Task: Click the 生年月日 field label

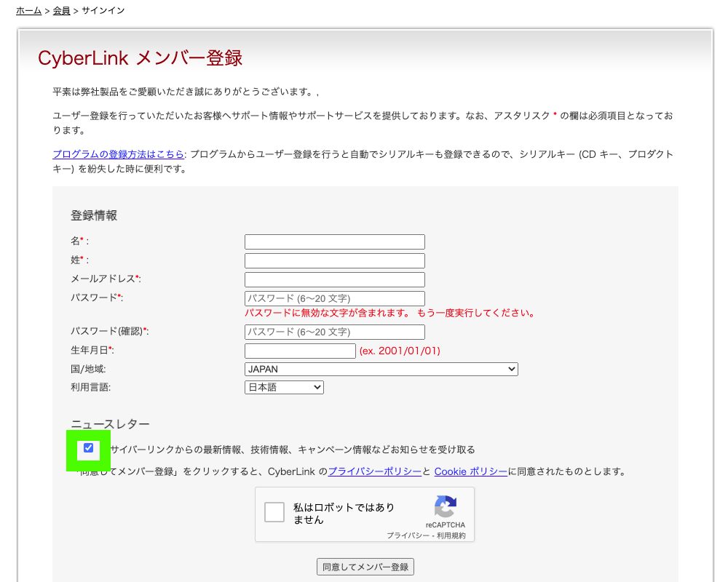Action: (92, 350)
